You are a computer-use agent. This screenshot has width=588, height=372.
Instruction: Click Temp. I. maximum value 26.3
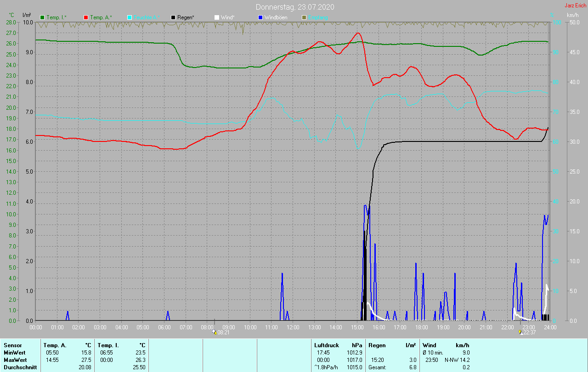pos(141,360)
